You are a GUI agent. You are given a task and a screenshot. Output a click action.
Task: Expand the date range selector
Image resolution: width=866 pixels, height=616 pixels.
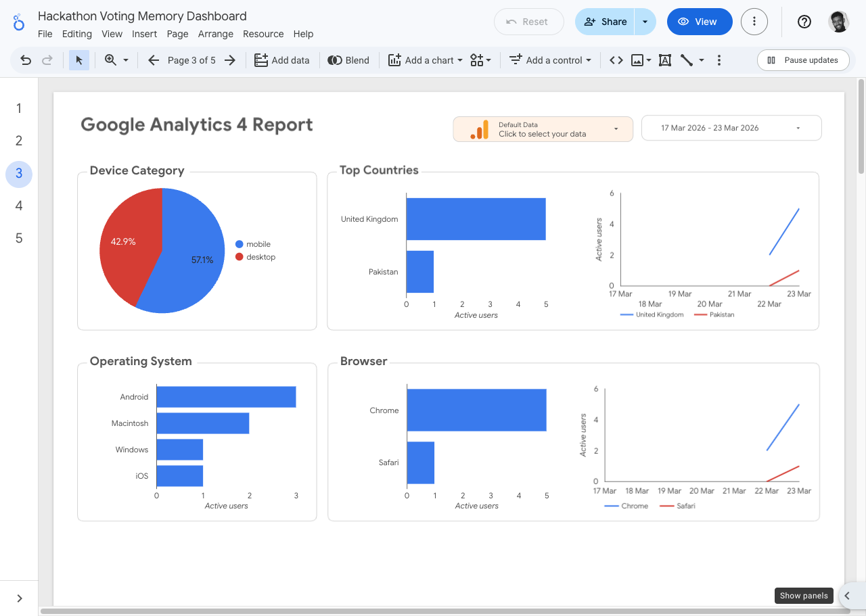(x=731, y=128)
